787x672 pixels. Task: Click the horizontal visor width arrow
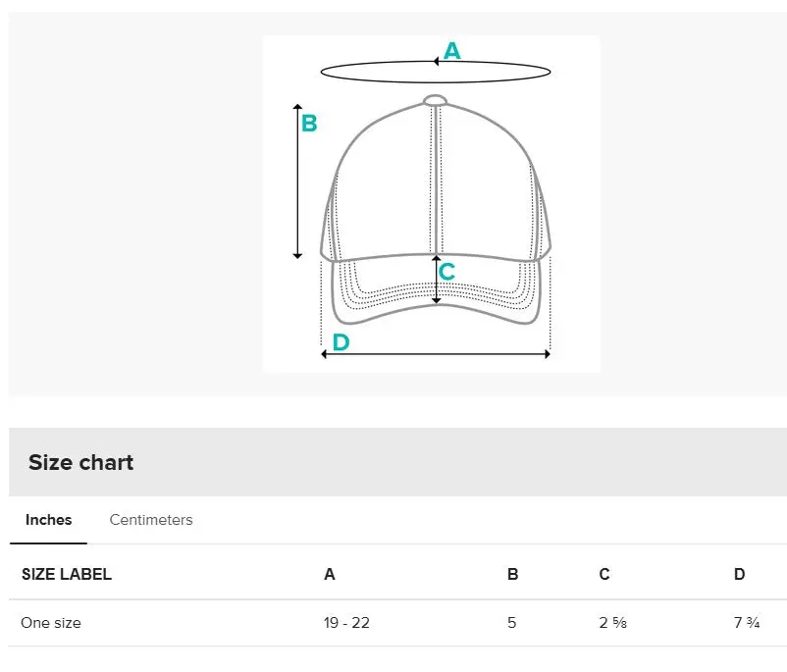(x=436, y=354)
